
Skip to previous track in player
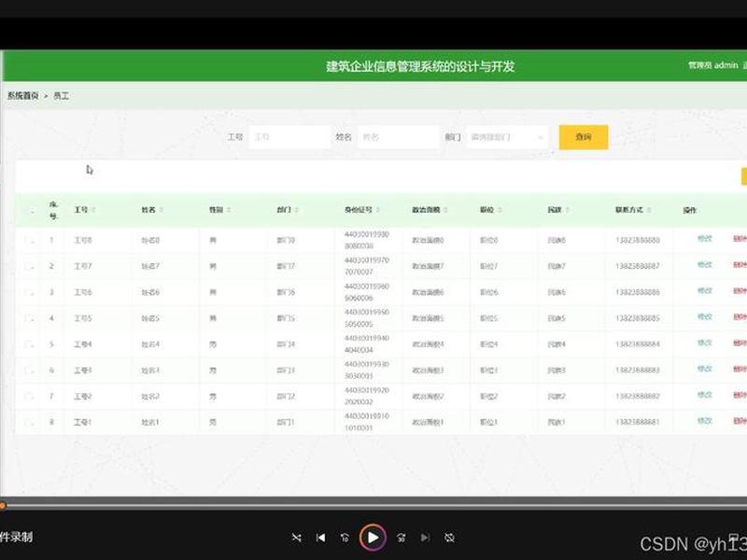click(x=320, y=538)
